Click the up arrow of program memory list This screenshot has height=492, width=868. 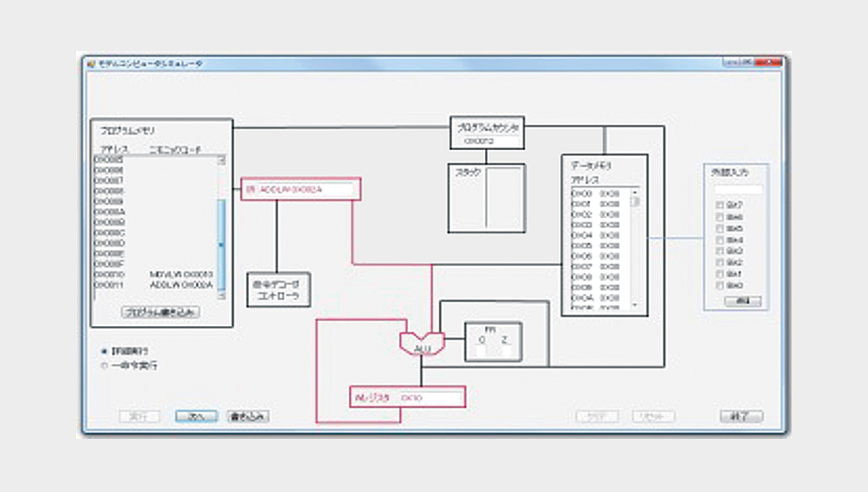coord(222,161)
